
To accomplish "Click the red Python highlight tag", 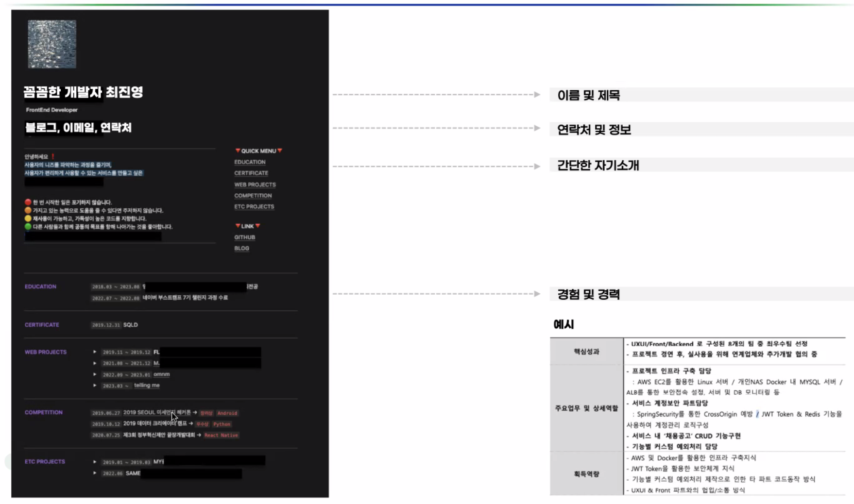I will [x=222, y=424].
